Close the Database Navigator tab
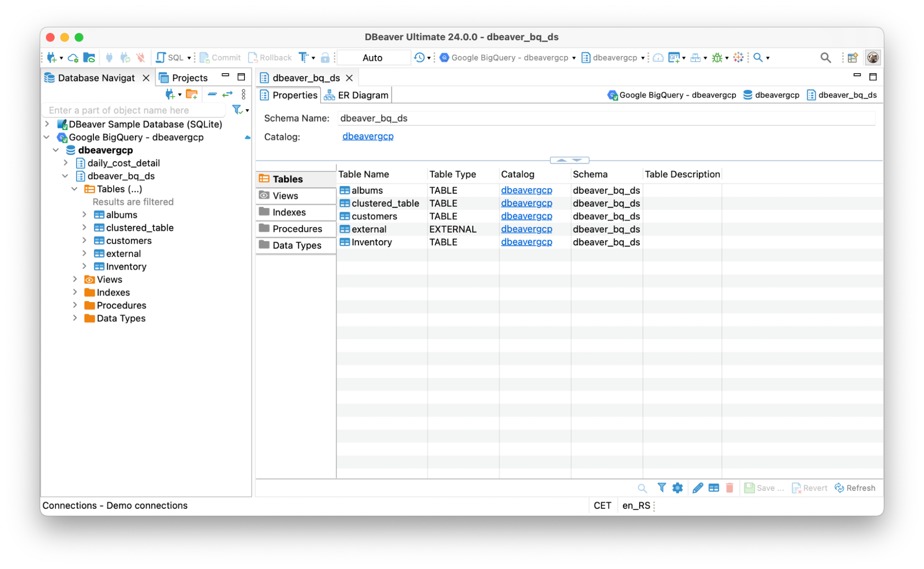Viewport: 924px width, 569px height. (146, 78)
